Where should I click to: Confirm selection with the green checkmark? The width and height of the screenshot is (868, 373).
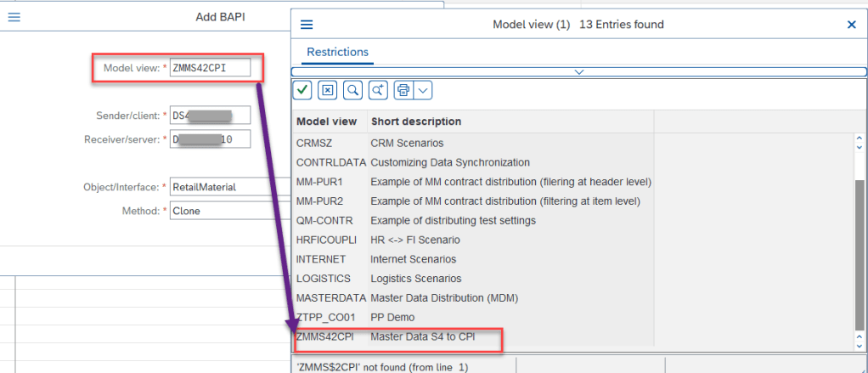click(302, 90)
